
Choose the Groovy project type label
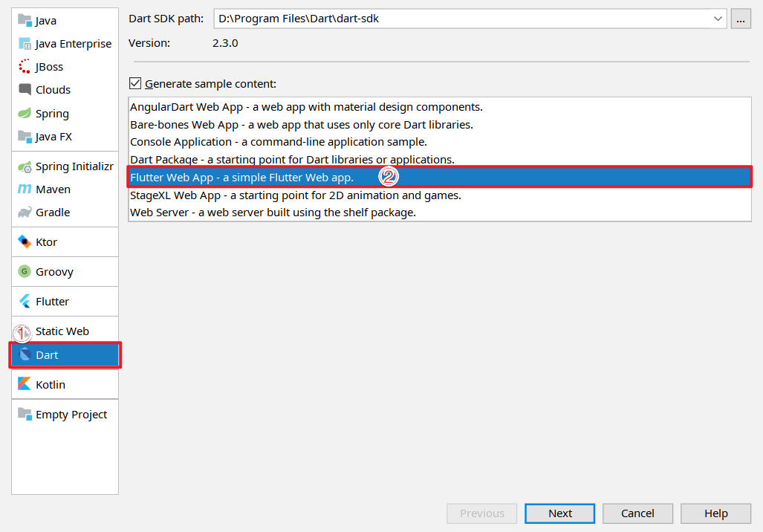click(54, 272)
